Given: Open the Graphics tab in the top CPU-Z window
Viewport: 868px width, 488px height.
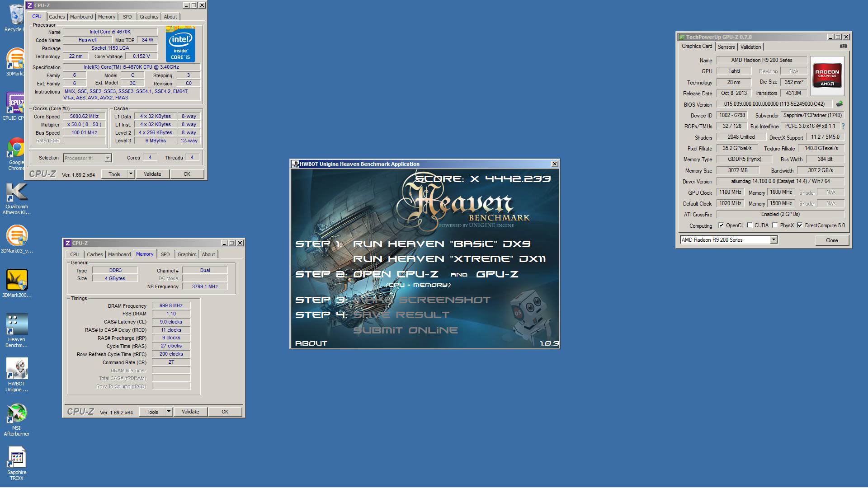Looking at the screenshot, I should pos(149,17).
